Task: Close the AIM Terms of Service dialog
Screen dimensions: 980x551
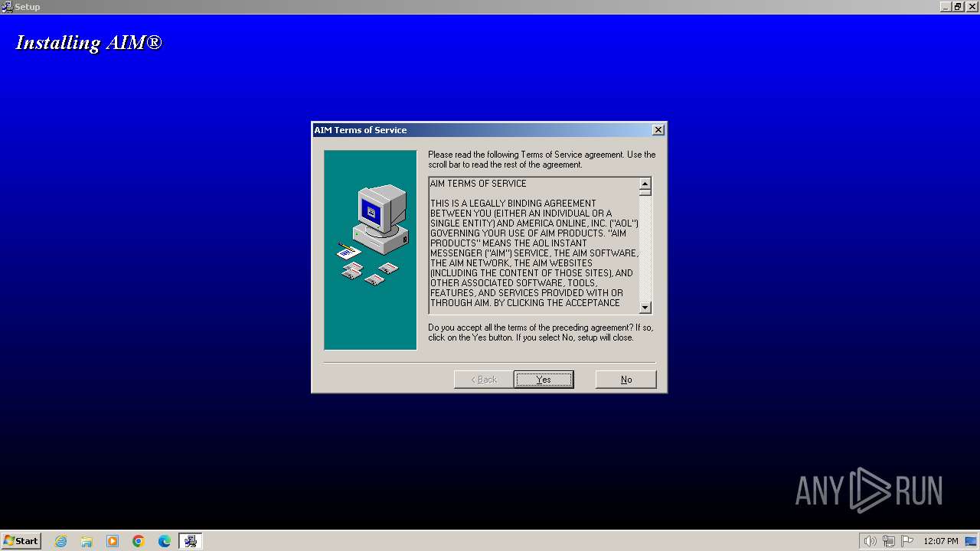Action: (x=658, y=130)
